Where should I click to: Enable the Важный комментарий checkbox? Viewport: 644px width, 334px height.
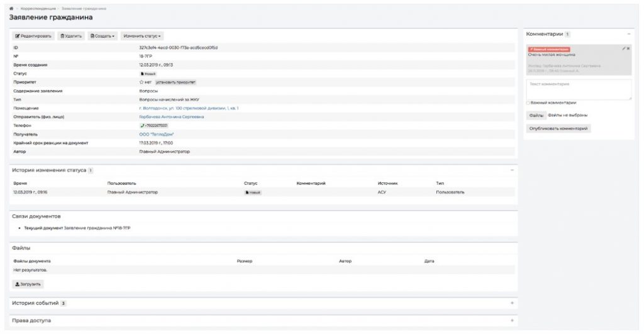(528, 103)
